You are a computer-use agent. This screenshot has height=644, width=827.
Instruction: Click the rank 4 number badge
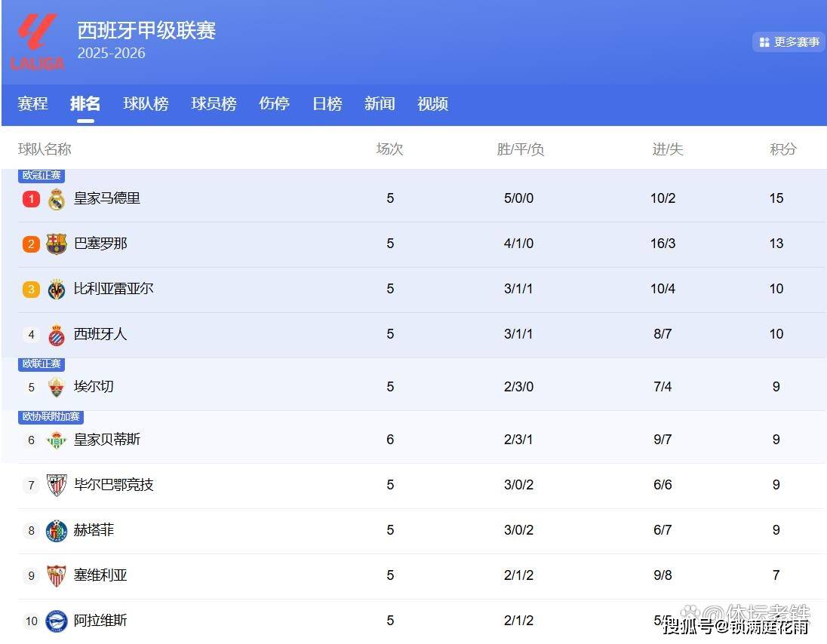click(31, 335)
